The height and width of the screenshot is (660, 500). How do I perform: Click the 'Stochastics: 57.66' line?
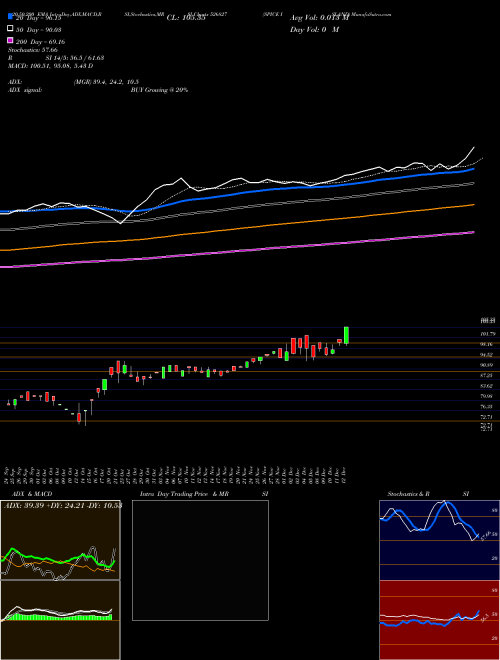click(x=32, y=50)
